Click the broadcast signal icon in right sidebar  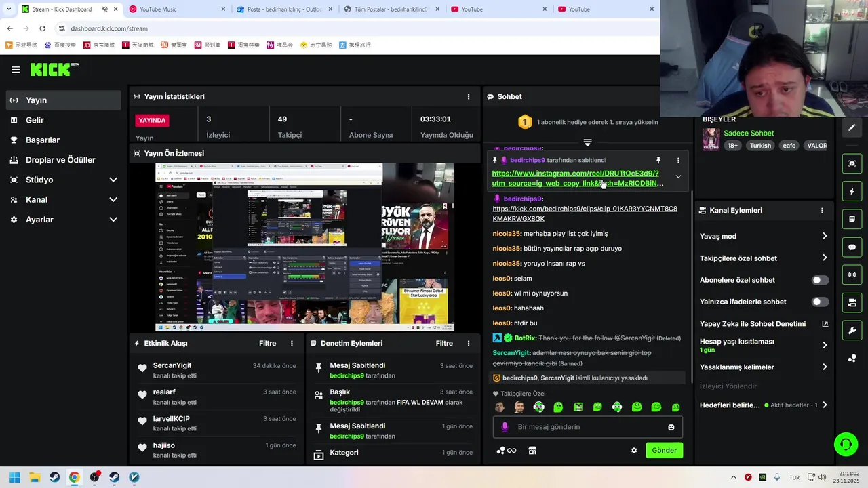click(x=852, y=274)
